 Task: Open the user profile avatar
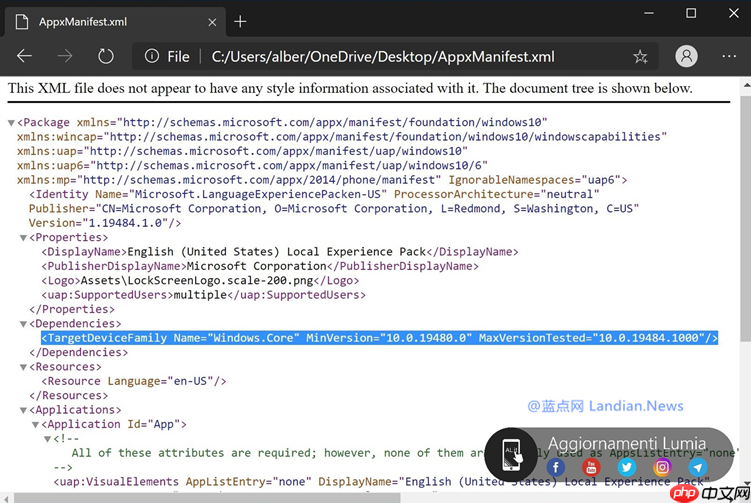686,57
